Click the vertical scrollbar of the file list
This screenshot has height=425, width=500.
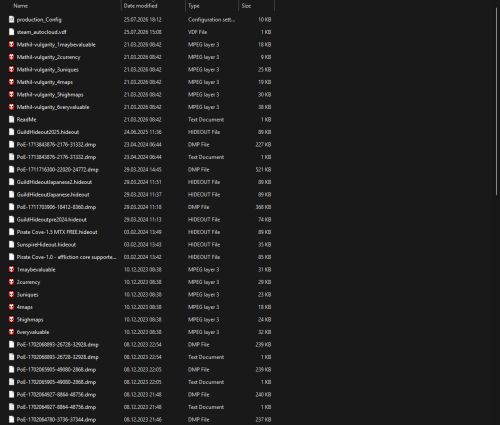[x=496, y=100]
